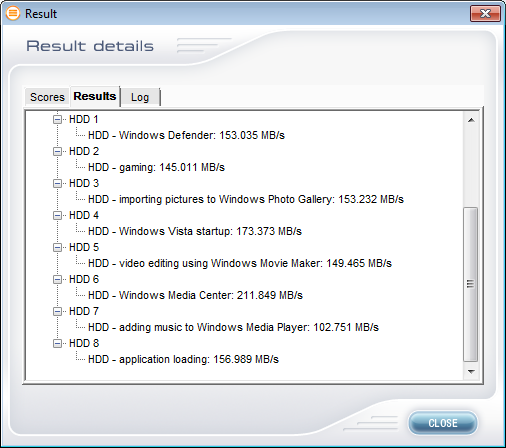
Task: Collapse the HDD 5 tree node
Action: [57, 247]
